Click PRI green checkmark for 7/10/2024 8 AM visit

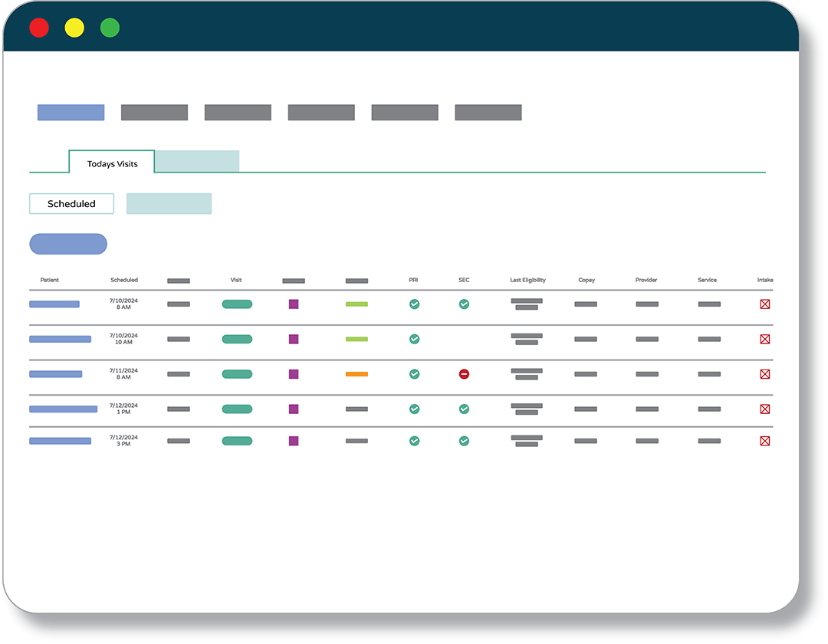(414, 304)
